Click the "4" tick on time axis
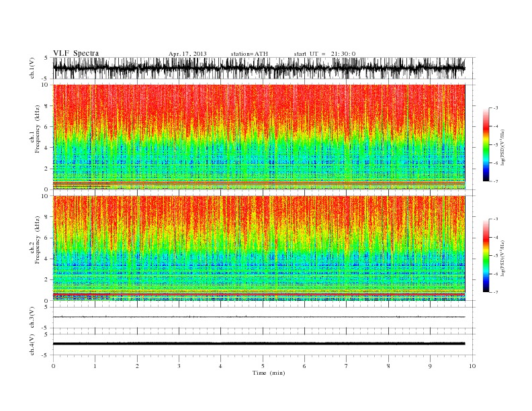This screenshot has width=532, height=411. point(220,366)
